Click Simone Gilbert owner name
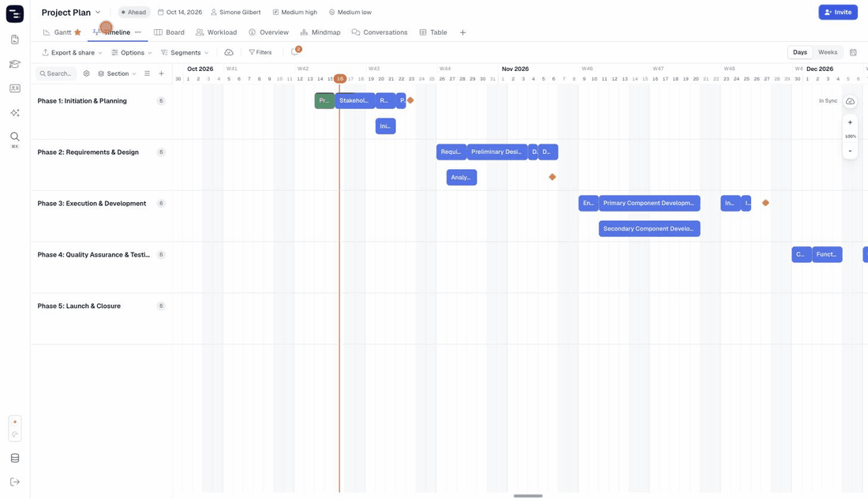The height and width of the screenshot is (499, 868). pos(235,12)
